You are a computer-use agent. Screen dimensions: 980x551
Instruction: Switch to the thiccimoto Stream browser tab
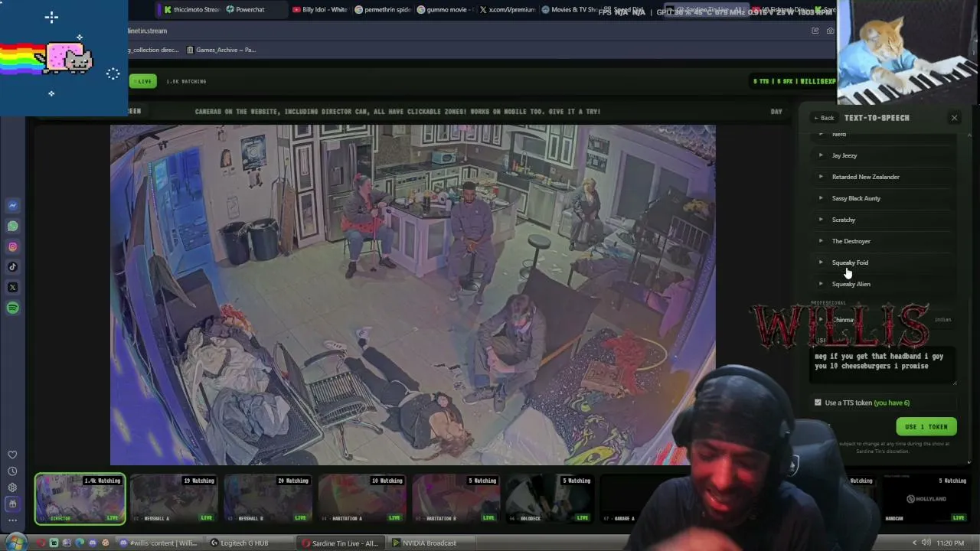(191, 10)
